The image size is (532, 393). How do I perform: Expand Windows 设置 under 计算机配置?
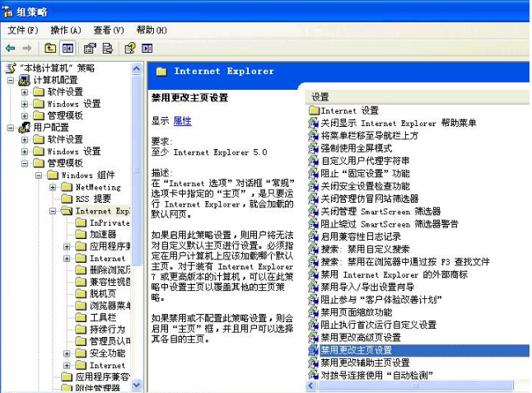point(25,104)
